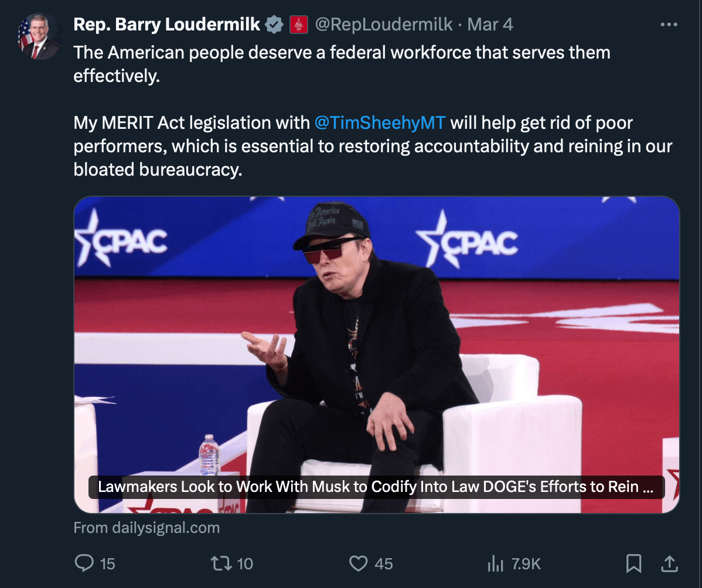
Task: Open the @RepLoudermilk handle link
Action: click(x=384, y=25)
